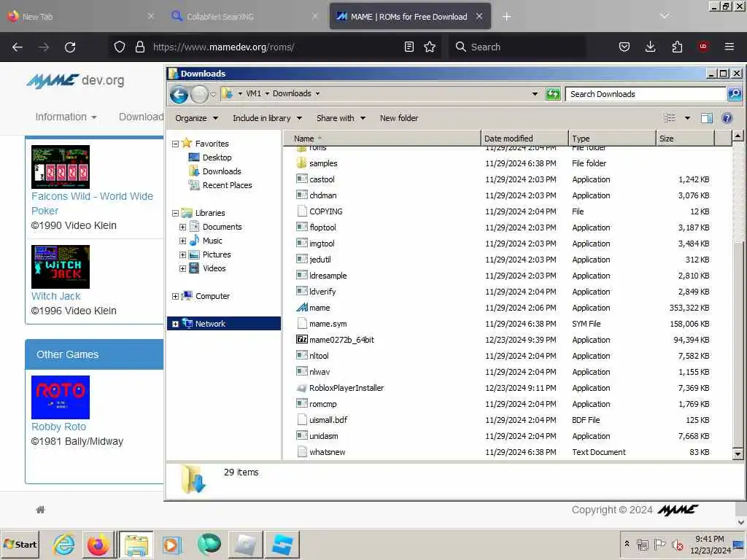Viewport: 747px width, 560px height.
Task: Open a new Firefox tab with plus
Action: click(506, 17)
